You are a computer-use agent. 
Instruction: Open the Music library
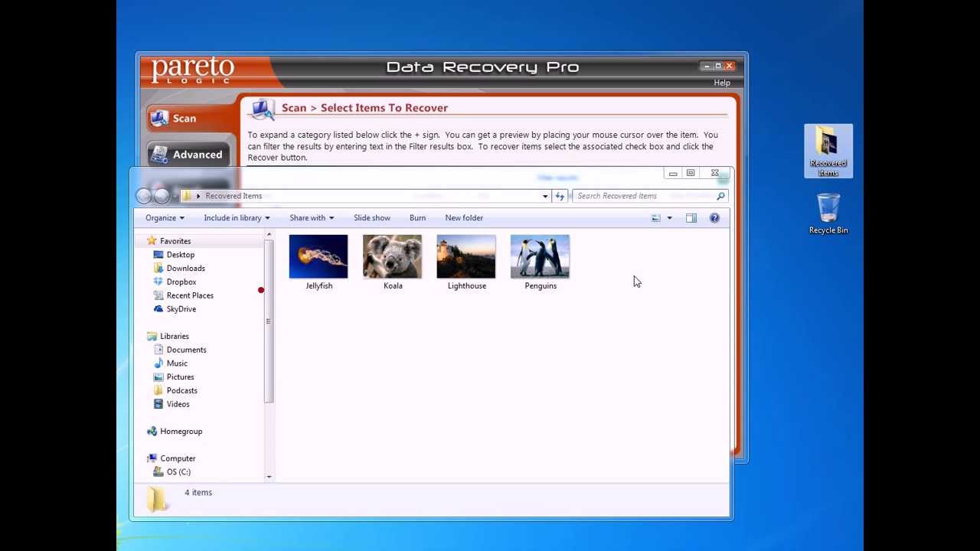pos(177,364)
